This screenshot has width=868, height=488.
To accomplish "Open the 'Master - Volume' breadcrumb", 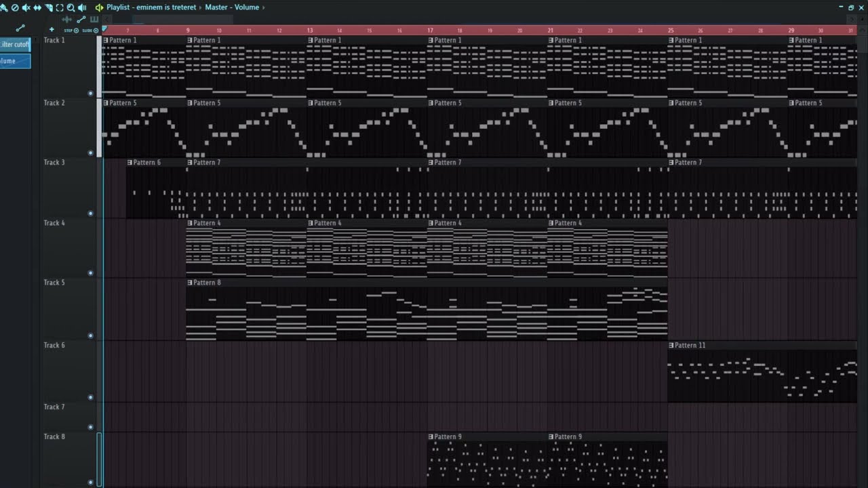I will point(232,7).
